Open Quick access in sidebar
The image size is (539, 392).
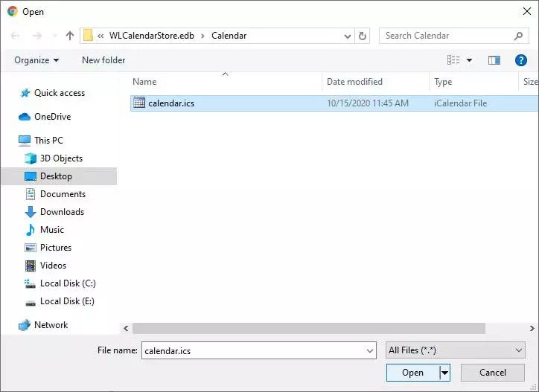click(60, 93)
